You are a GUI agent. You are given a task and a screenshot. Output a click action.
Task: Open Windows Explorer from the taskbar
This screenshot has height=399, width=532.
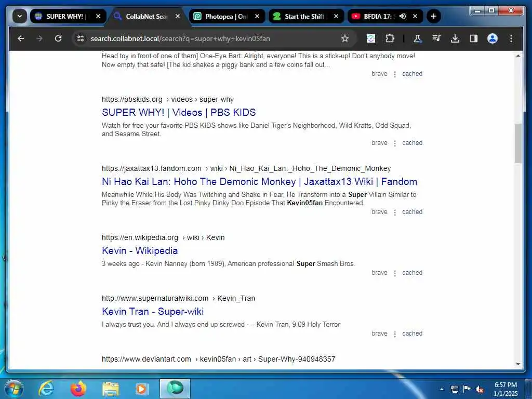111,389
